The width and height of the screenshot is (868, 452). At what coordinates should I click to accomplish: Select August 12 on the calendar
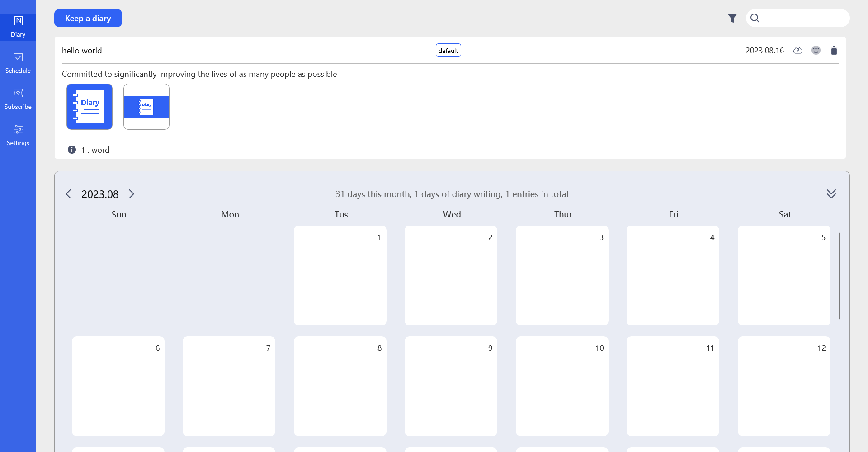(x=784, y=386)
